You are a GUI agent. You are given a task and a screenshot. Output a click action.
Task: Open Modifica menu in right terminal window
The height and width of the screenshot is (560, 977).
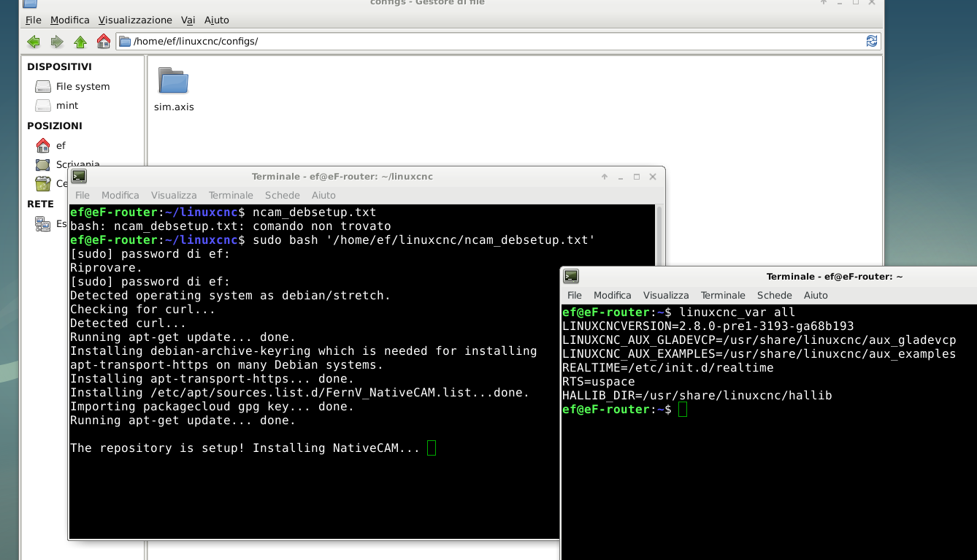[x=613, y=295]
